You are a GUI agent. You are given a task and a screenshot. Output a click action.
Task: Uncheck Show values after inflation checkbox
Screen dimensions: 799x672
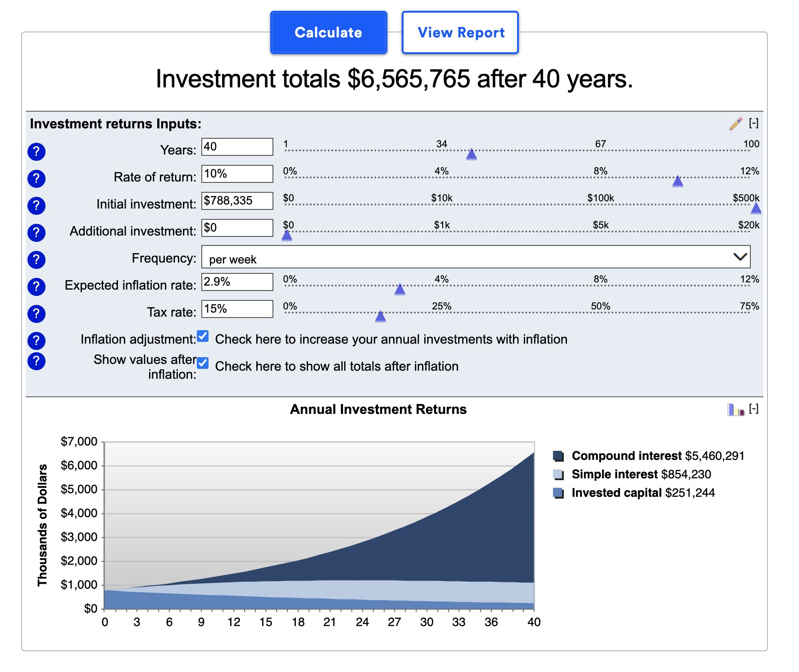[x=203, y=363]
